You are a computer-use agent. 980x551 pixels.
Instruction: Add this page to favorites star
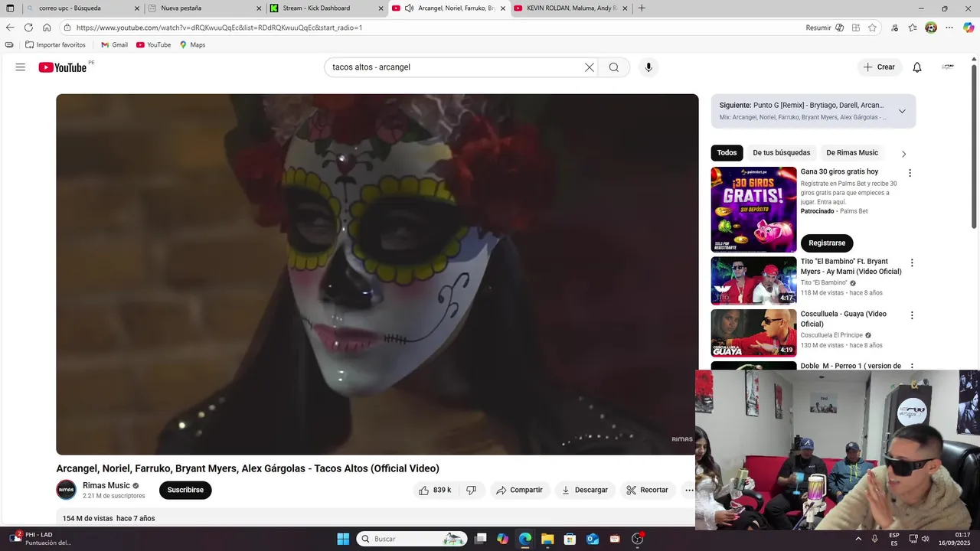[872, 28]
